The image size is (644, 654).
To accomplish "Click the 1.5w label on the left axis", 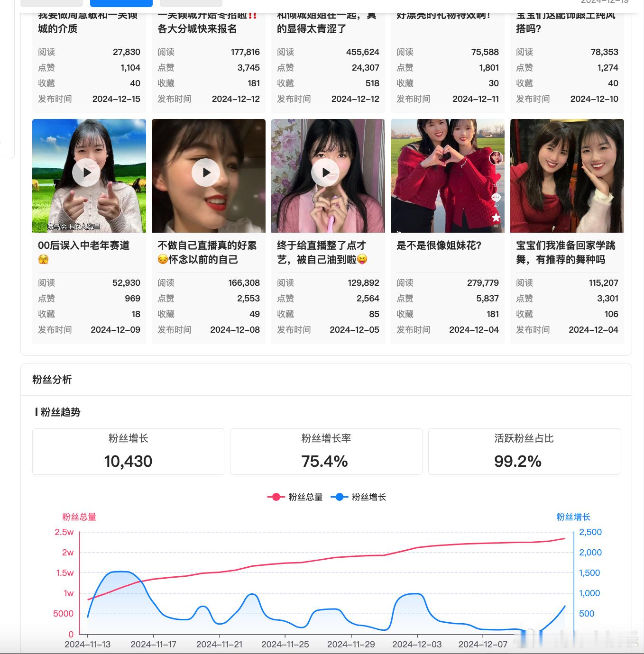I will click(x=65, y=573).
